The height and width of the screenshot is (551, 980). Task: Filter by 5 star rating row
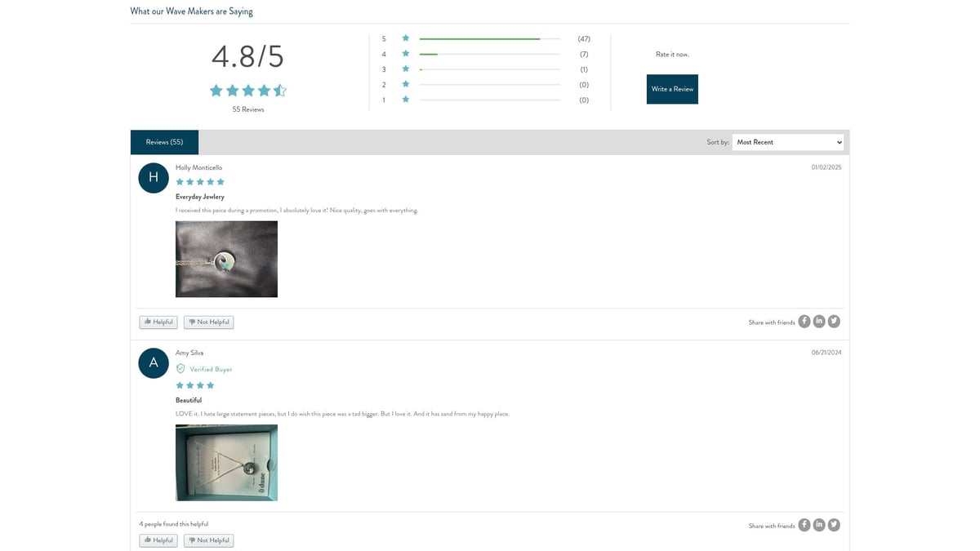tap(488, 39)
